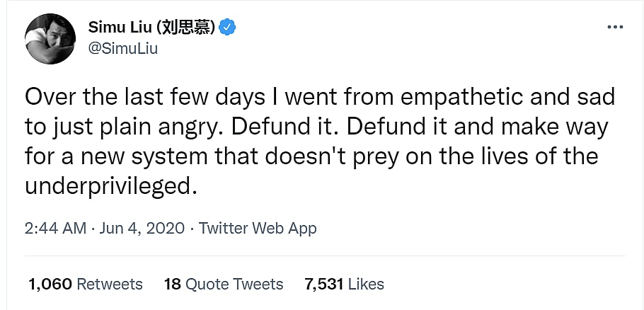Show the 18 Quote Tweets
Image resolution: width=644 pixels, height=310 pixels.
pyautogui.click(x=223, y=284)
